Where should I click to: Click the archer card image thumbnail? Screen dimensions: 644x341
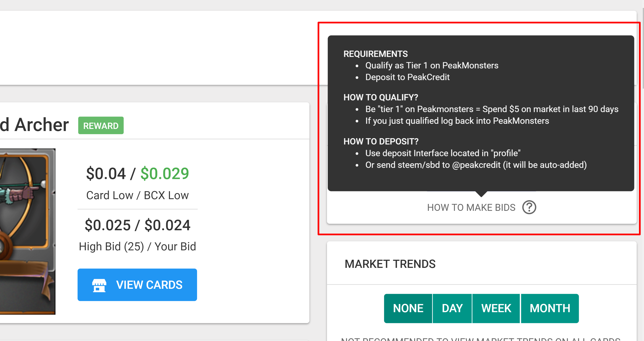click(28, 231)
